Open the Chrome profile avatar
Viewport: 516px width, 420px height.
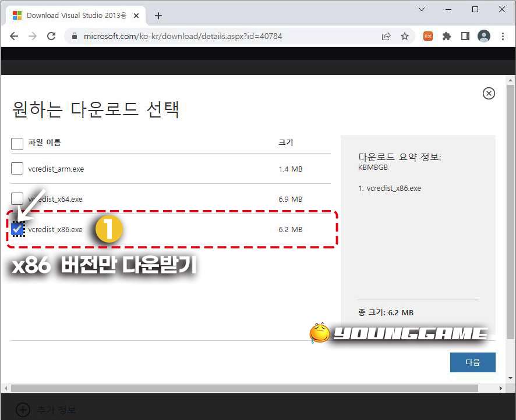click(x=484, y=36)
